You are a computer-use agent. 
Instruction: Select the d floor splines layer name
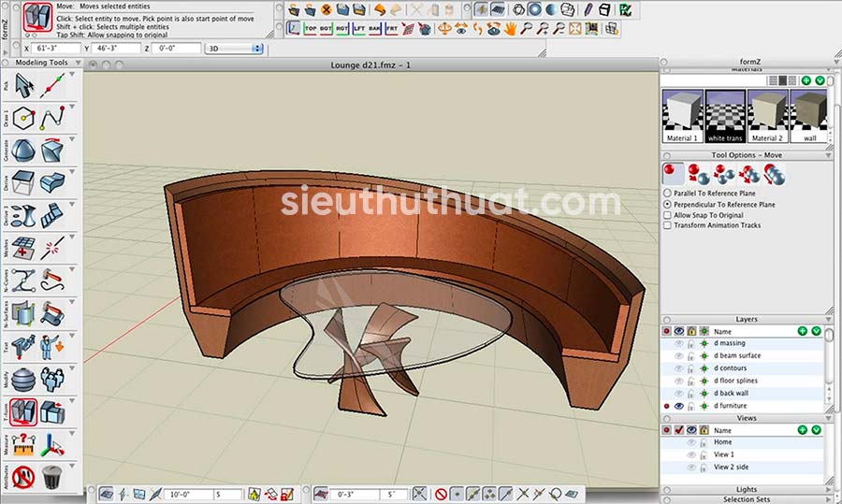tap(735, 381)
